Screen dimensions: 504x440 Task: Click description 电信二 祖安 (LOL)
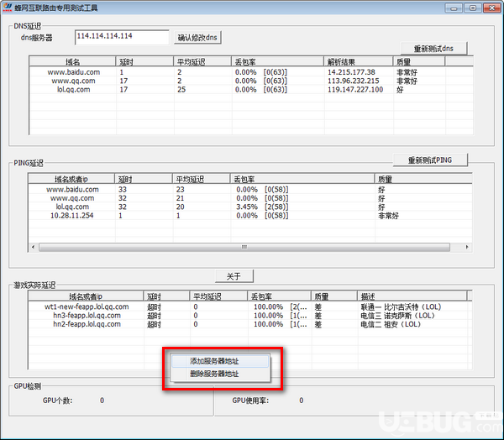[x=391, y=324]
